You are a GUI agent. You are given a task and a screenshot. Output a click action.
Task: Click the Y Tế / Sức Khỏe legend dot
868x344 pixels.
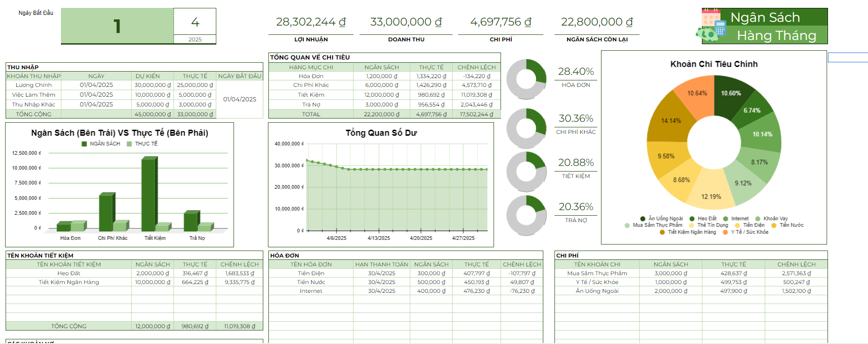pos(725,232)
